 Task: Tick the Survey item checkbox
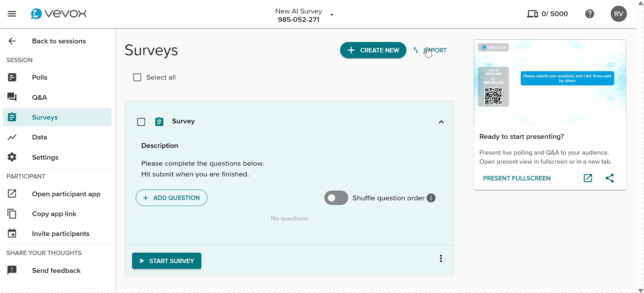point(141,122)
